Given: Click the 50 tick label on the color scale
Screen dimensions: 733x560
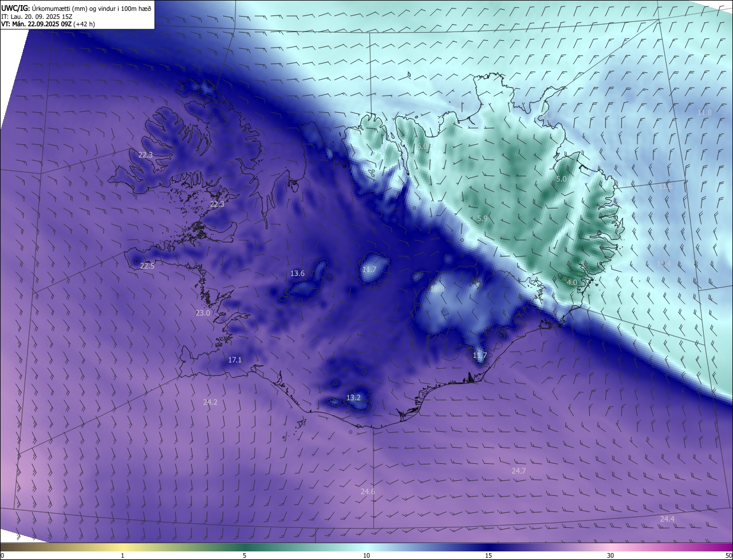Looking at the screenshot, I should point(728,555).
